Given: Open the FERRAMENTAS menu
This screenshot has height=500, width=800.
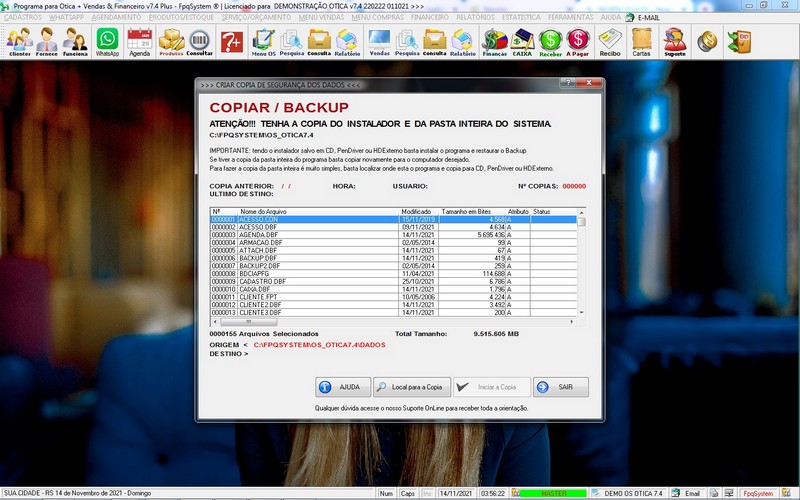Looking at the screenshot, I should (x=570, y=17).
